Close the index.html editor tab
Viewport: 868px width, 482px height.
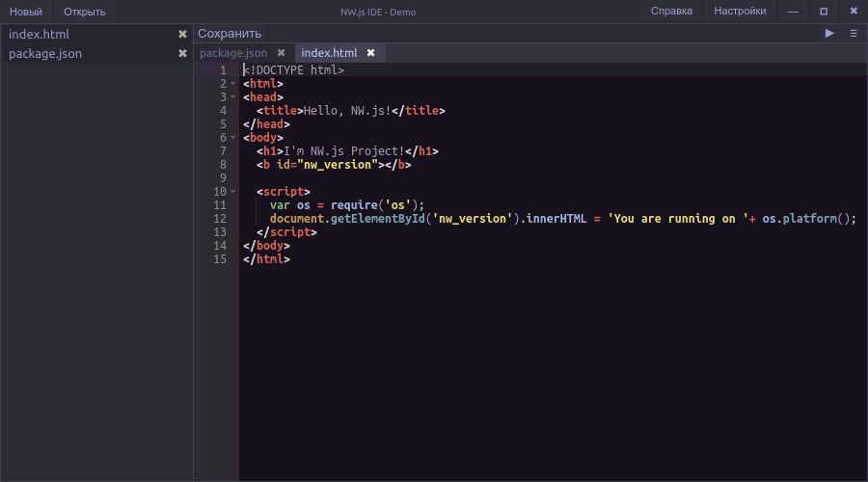point(371,53)
